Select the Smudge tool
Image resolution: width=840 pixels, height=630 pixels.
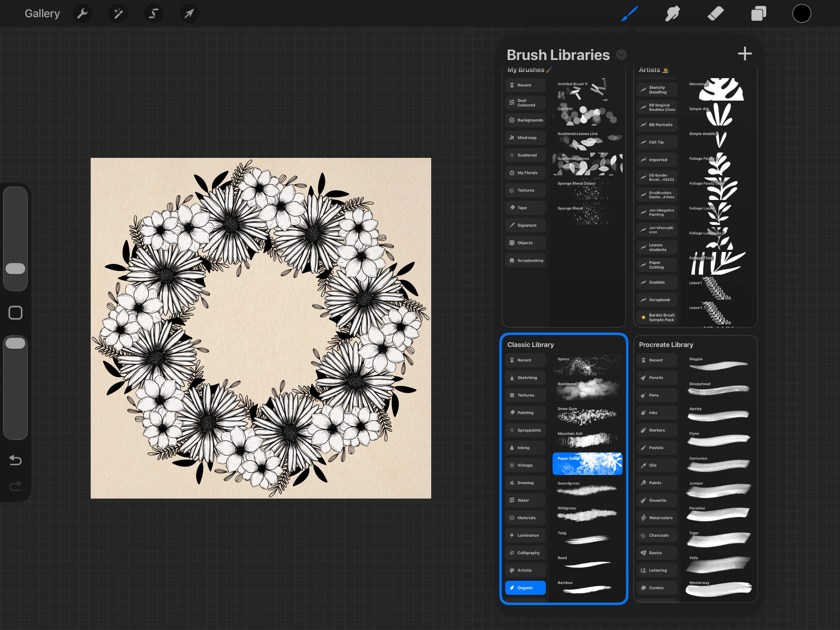[x=672, y=14]
